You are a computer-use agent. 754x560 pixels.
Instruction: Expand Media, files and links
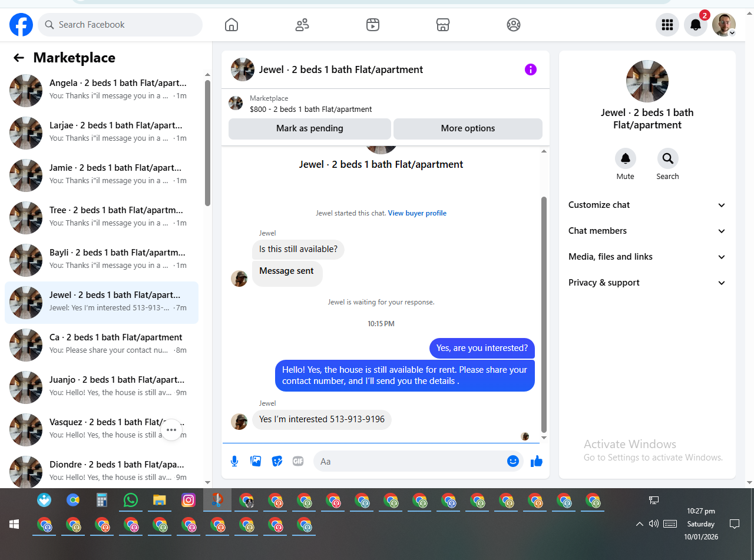pyautogui.click(x=647, y=257)
